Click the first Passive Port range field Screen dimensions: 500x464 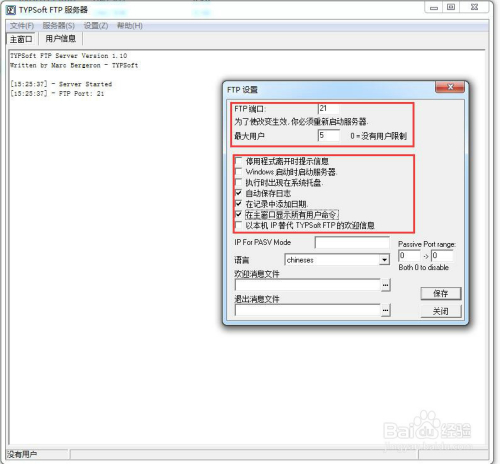[409, 256]
